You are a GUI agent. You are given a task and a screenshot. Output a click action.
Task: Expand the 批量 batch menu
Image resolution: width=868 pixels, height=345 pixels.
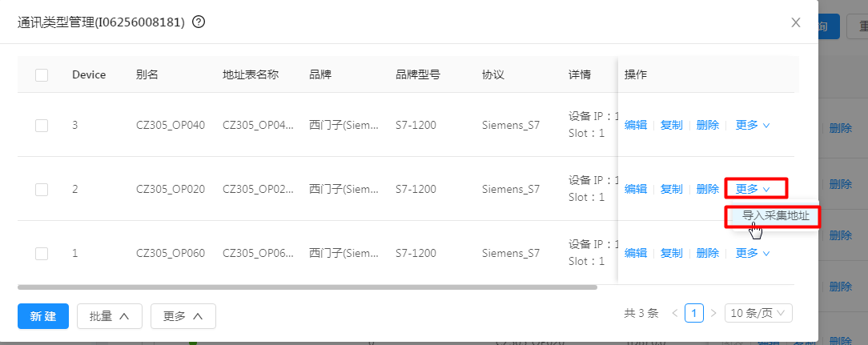coord(110,316)
